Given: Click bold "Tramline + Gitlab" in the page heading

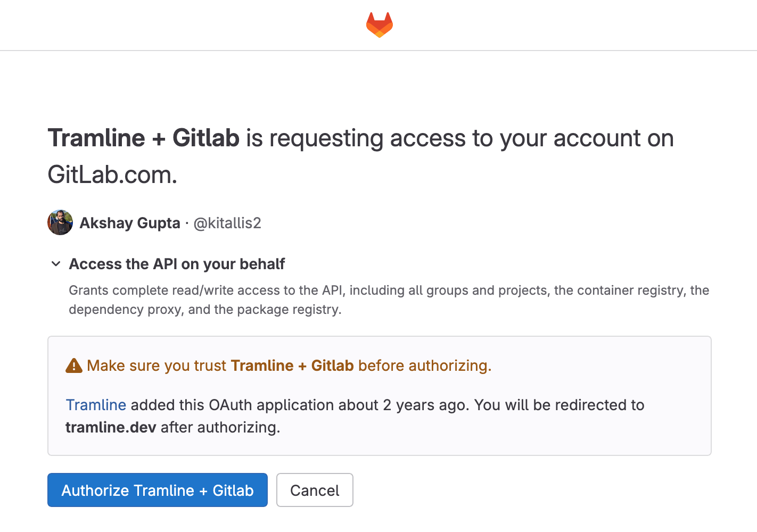Looking at the screenshot, I should coord(144,138).
